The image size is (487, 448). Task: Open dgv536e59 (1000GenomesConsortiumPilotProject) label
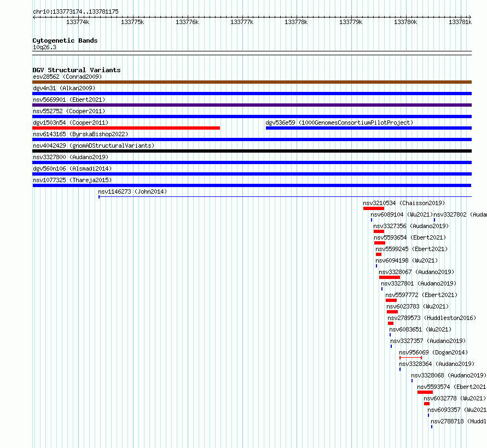click(339, 123)
